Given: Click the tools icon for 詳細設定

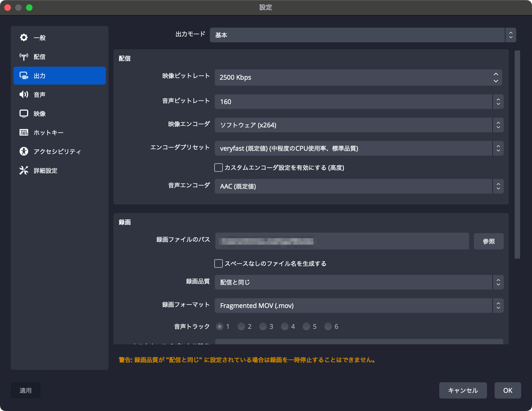Looking at the screenshot, I should (x=24, y=170).
